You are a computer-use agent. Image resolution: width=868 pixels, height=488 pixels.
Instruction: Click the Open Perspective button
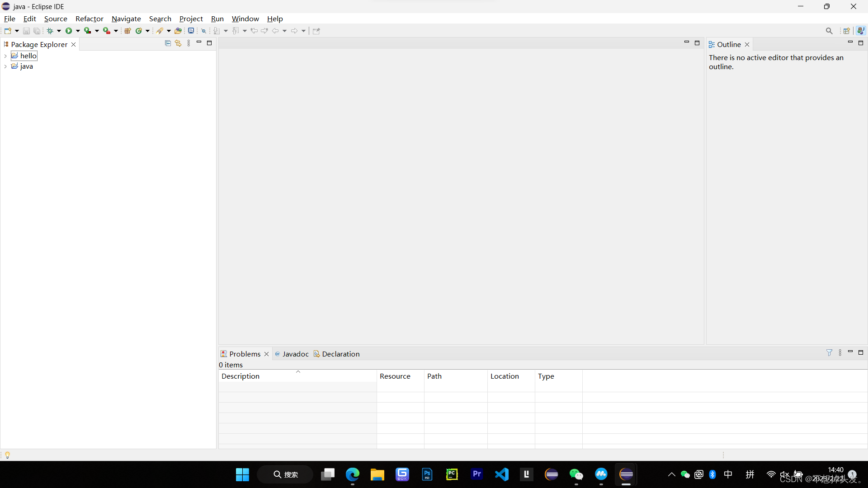click(x=846, y=31)
